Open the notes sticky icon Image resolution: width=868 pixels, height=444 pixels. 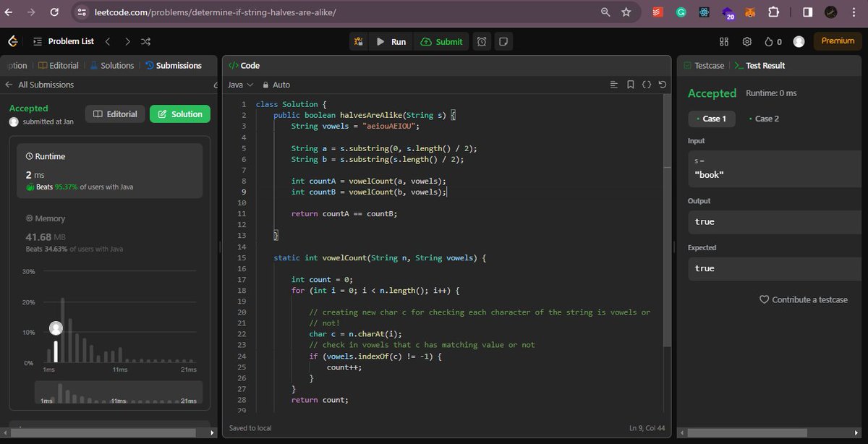[x=503, y=41]
